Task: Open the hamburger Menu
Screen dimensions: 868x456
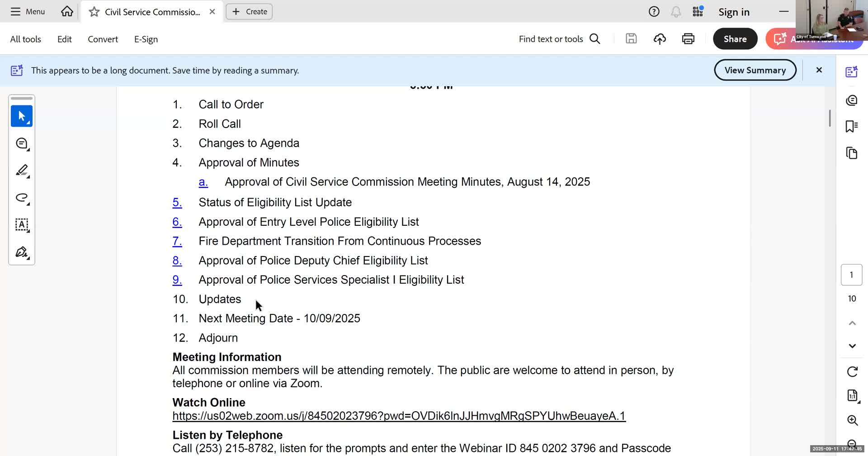Action: coord(28,12)
